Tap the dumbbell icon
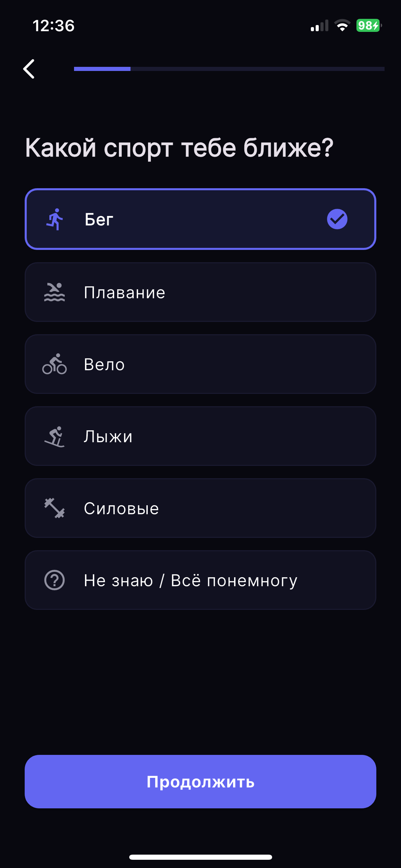The width and height of the screenshot is (401, 868). pyautogui.click(x=54, y=508)
